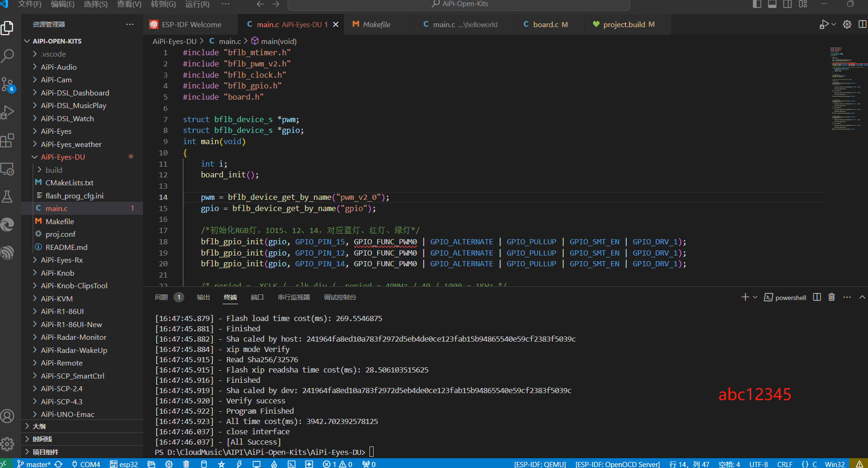Open the Run and Debug view
The width and height of the screenshot is (868, 468).
click(x=7, y=112)
